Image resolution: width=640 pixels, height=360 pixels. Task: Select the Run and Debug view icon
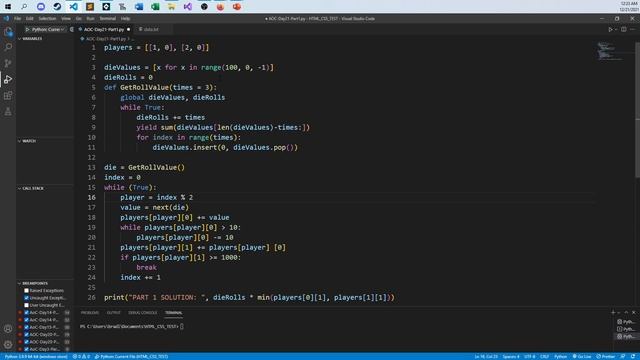tap(8, 79)
